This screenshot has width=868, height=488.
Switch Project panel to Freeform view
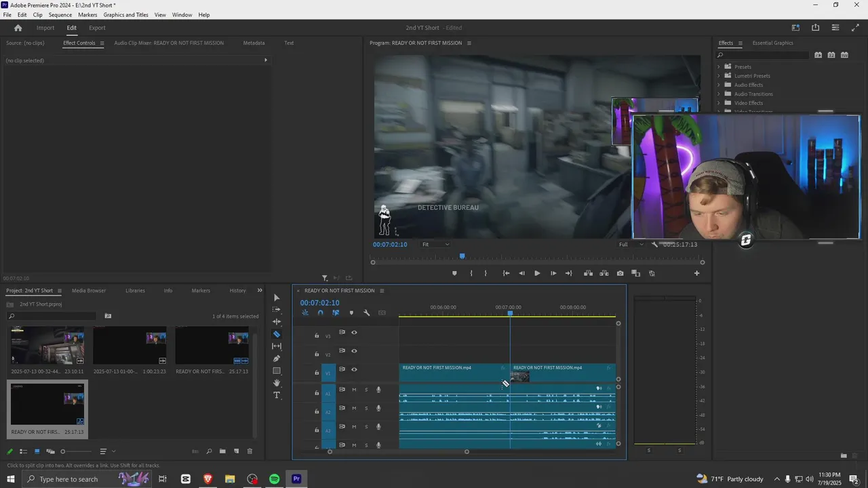coord(50,451)
